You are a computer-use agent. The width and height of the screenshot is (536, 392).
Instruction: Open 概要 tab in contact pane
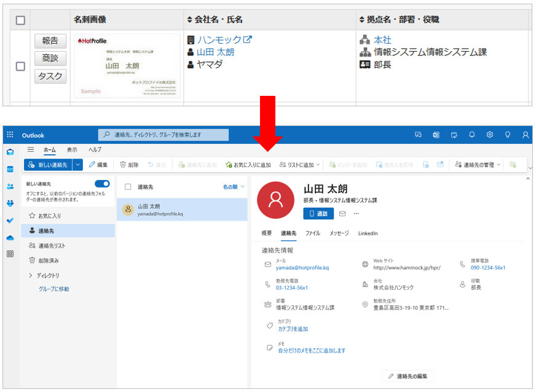pyautogui.click(x=267, y=233)
